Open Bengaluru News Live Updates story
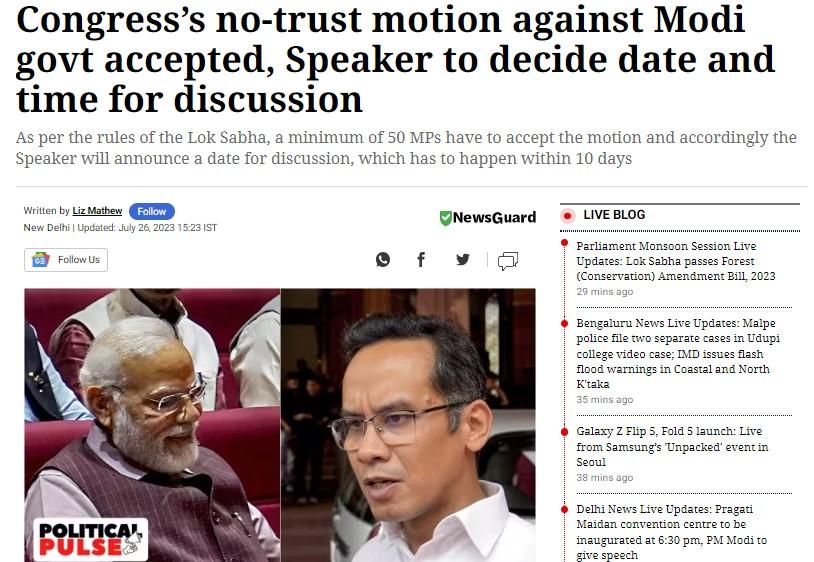 pos(677,353)
